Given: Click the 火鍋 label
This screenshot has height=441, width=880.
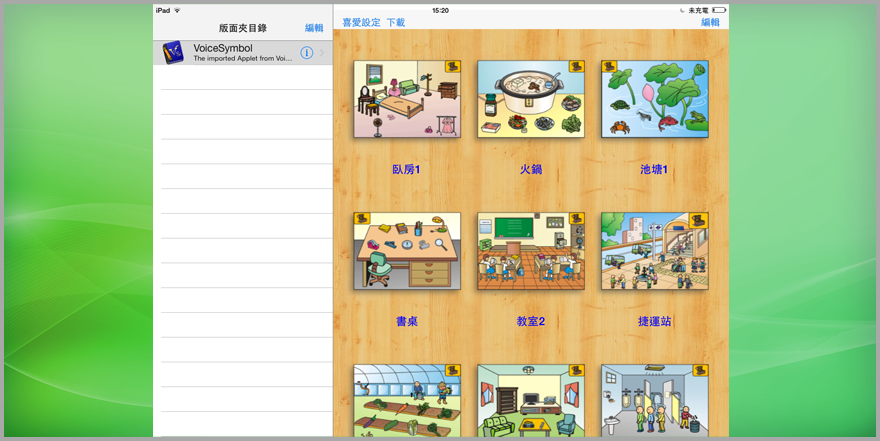Looking at the screenshot, I should [530, 169].
